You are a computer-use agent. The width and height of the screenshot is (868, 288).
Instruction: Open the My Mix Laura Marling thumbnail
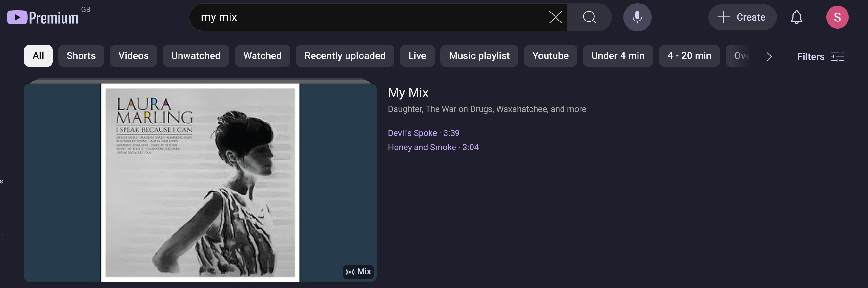coord(200,182)
